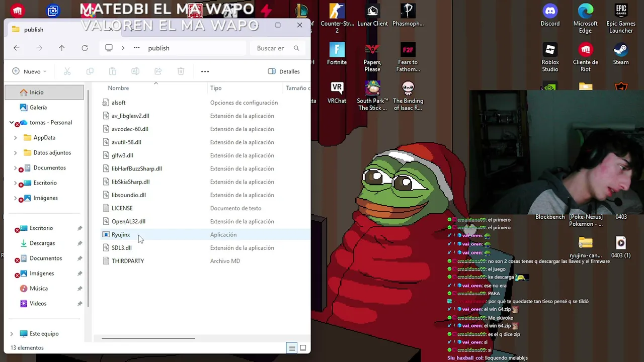Open the Nuevo dropdown menu
Viewport: 644px width, 362px height.
click(x=29, y=71)
